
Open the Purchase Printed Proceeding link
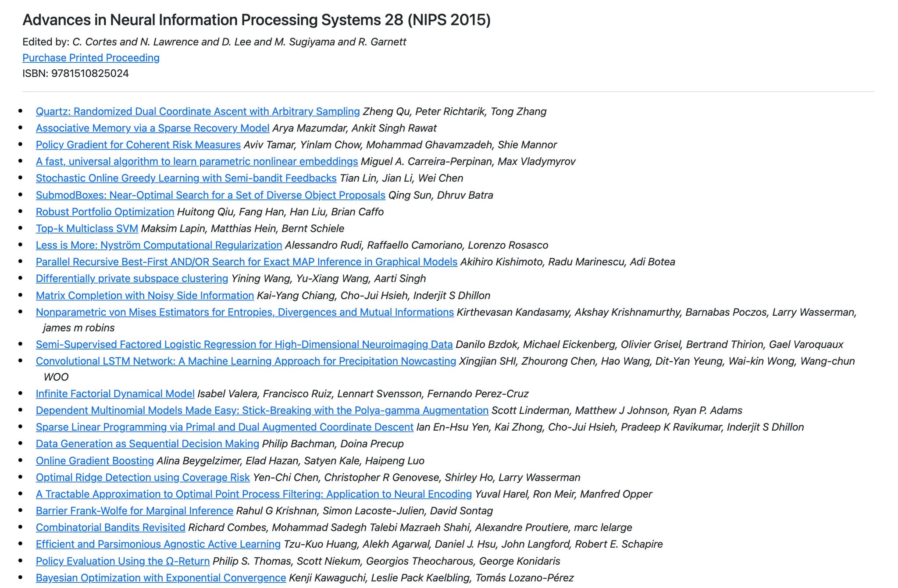pos(91,58)
